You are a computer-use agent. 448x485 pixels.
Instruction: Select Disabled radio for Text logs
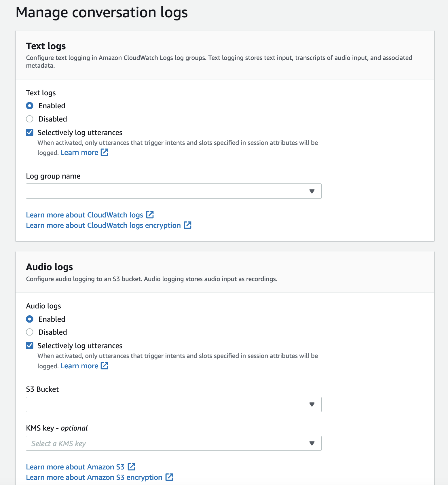coord(30,119)
